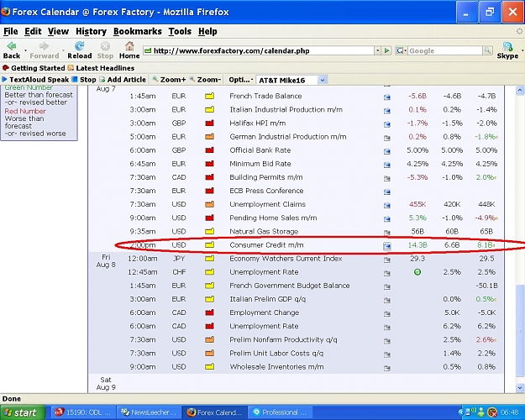The width and height of the screenshot is (525, 420).
Task: Click the Italian Prelim GDP q/q event
Action: click(x=267, y=299)
